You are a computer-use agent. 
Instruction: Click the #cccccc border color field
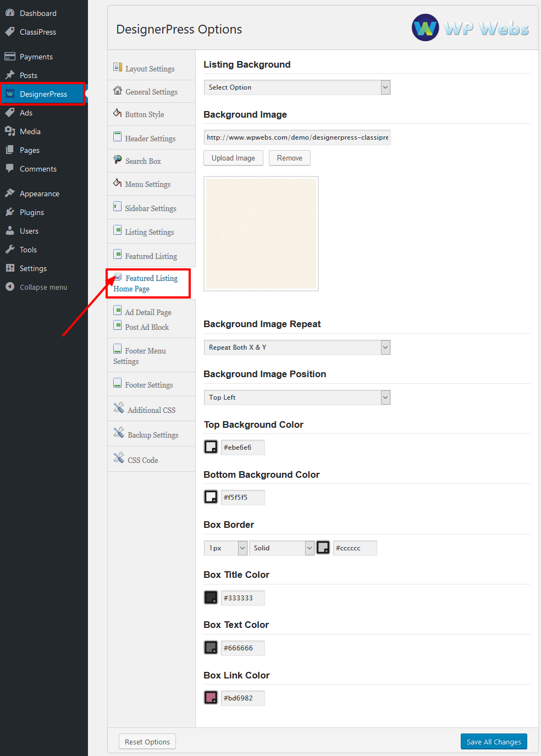(x=355, y=548)
